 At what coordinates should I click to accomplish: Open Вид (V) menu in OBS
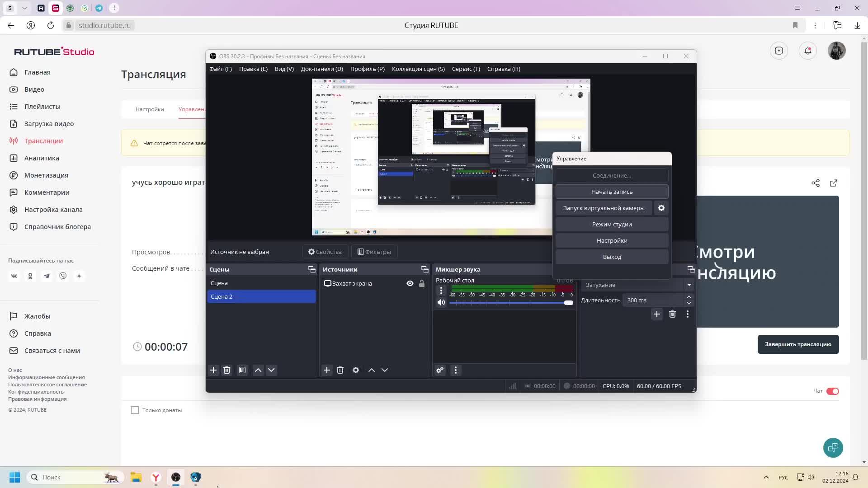284,69
